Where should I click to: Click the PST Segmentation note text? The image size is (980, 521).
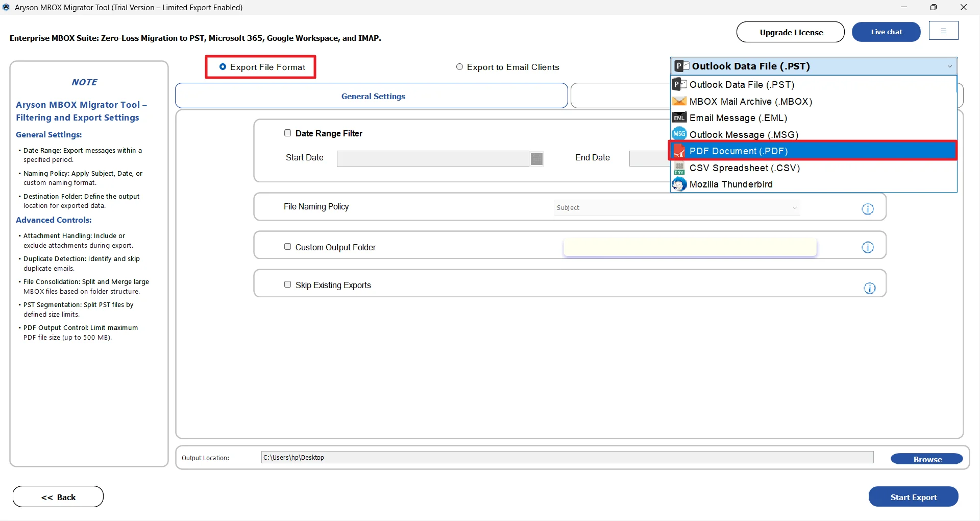[78, 310]
